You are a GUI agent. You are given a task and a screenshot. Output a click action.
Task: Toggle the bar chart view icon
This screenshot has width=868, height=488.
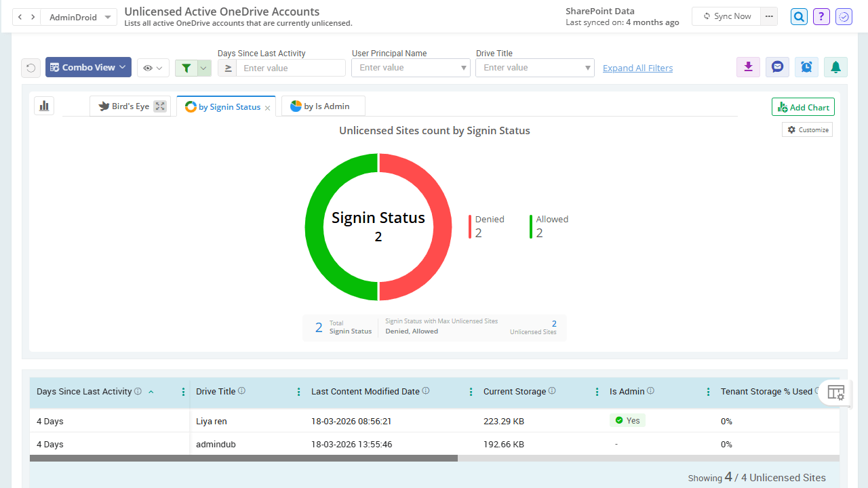point(44,106)
